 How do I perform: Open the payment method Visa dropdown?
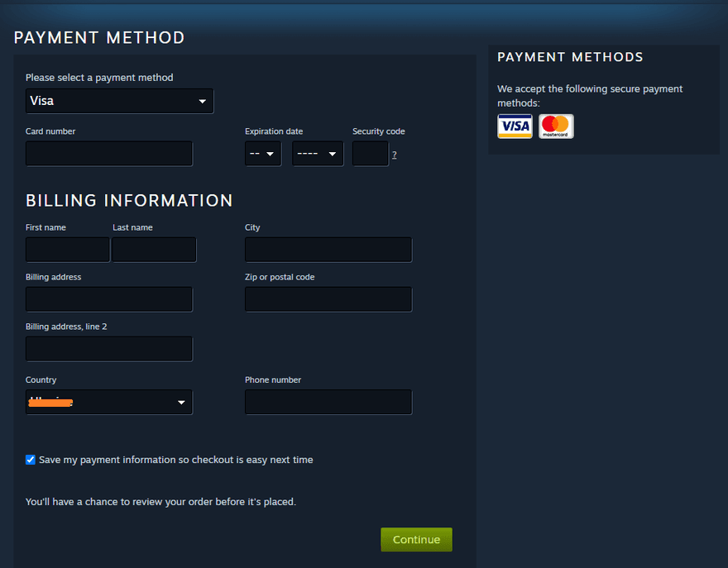point(119,101)
